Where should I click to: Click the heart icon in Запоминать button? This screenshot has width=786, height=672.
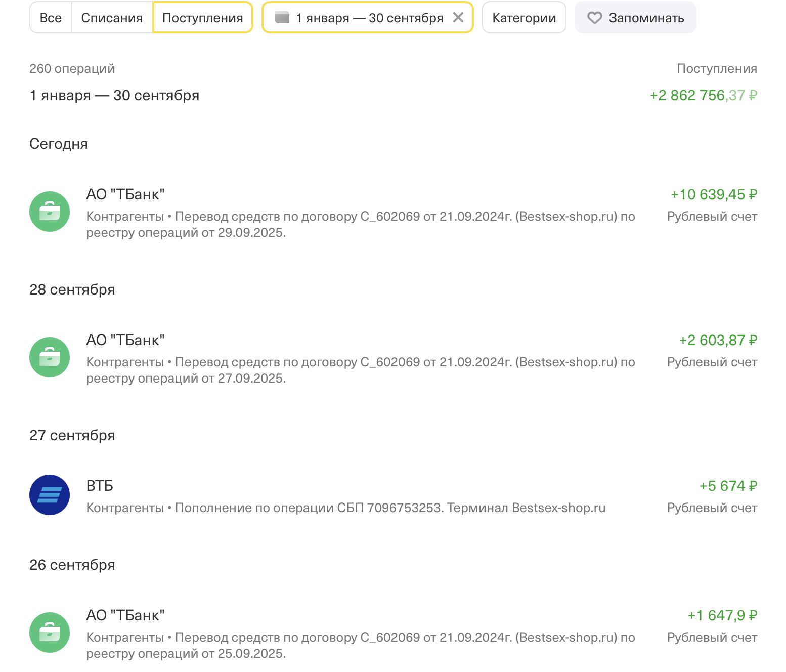pos(594,18)
